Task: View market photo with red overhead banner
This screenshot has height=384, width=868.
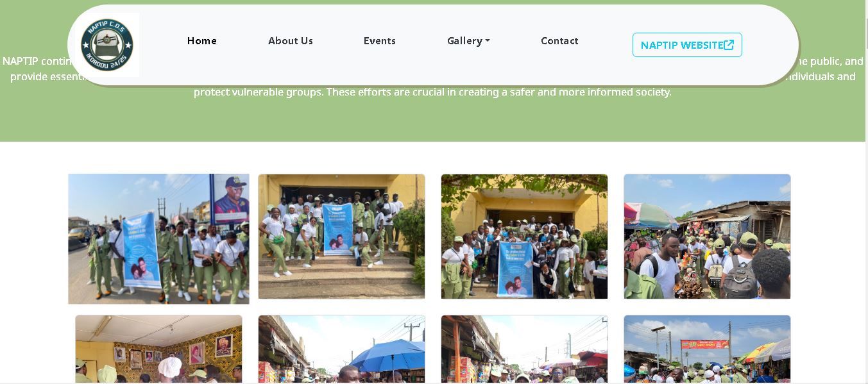Action: (707, 349)
